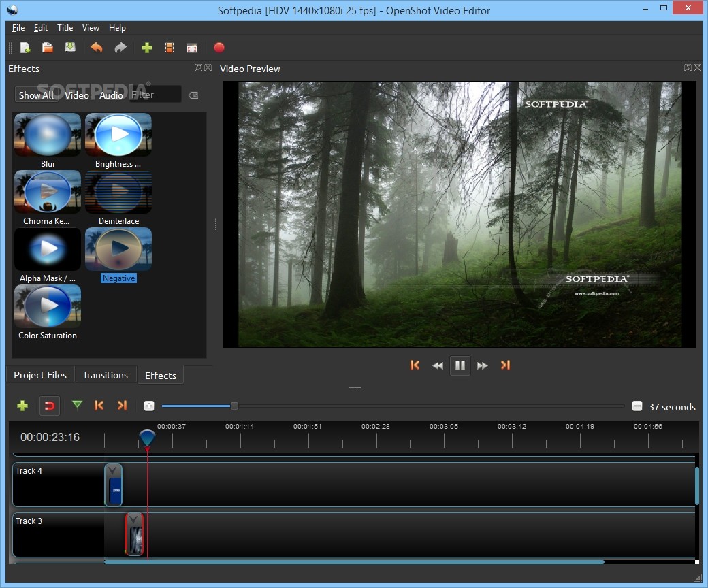Click the blue playhead marker on ruler
The image size is (708, 588).
[x=147, y=438]
